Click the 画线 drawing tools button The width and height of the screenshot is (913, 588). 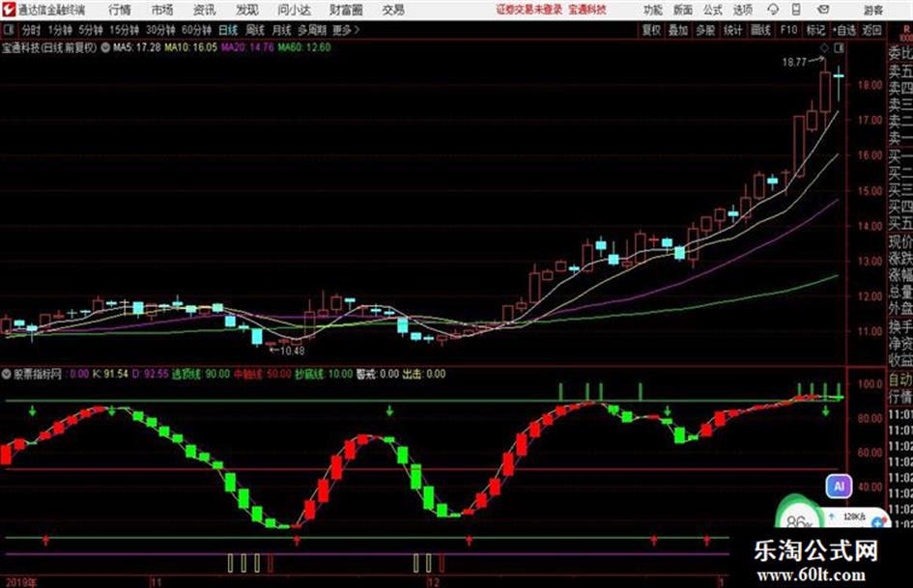pos(760,30)
